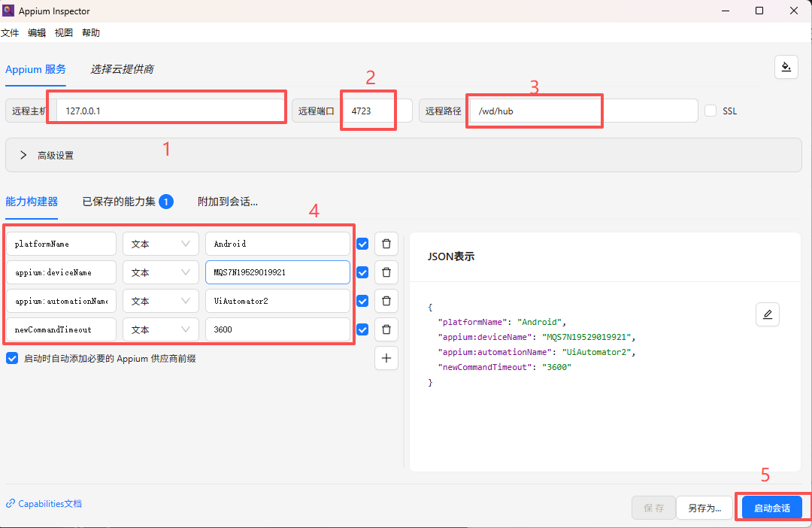The image size is (812, 528).
Task: Click the 启动会话 button
Action: [771, 508]
